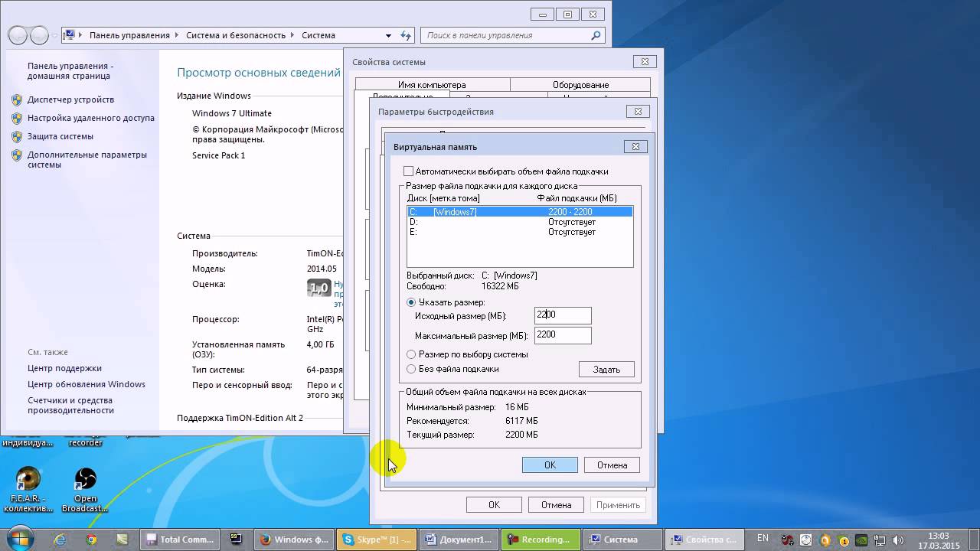This screenshot has height=551, width=980.
Task: Click the refresh arrows next to address bar
Action: click(x=406, y=35)
